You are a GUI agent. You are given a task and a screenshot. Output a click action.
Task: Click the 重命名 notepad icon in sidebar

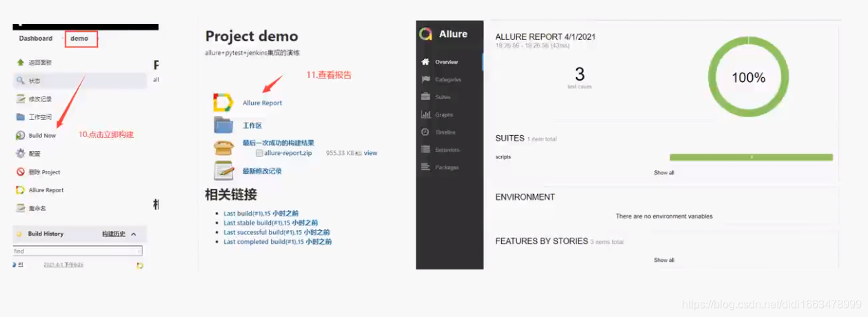tap(21, 208)
